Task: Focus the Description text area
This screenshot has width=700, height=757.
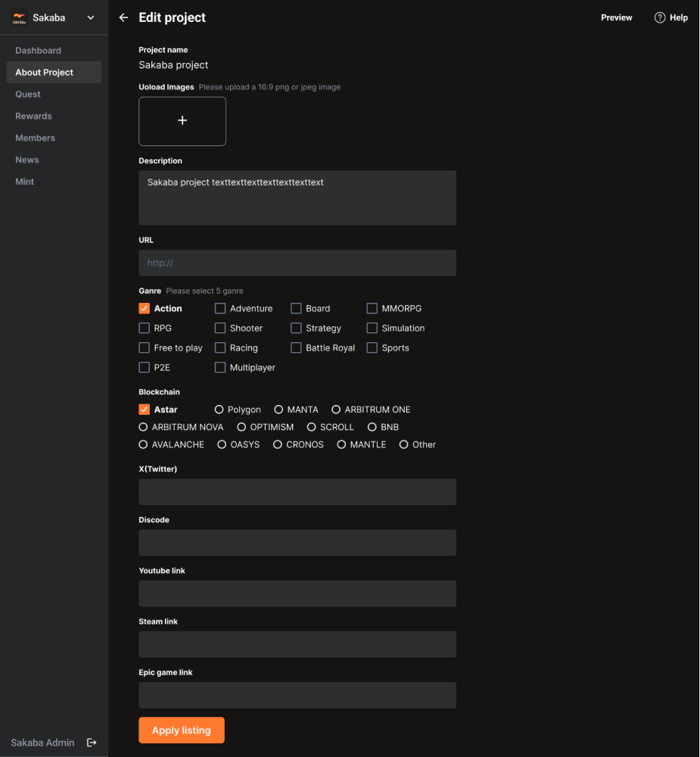Action: click(x=297, y=198)
